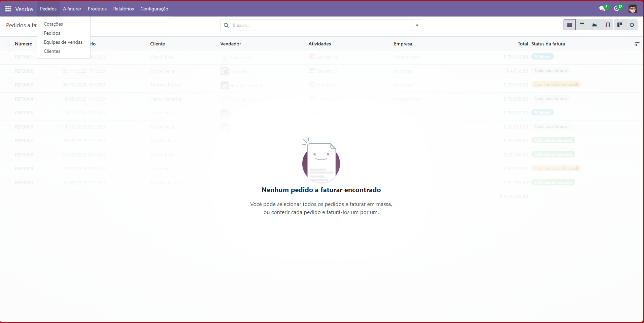Screen dimensions: 644x323
Task: Open optional columns settings toggle
Action: (637, 44)
